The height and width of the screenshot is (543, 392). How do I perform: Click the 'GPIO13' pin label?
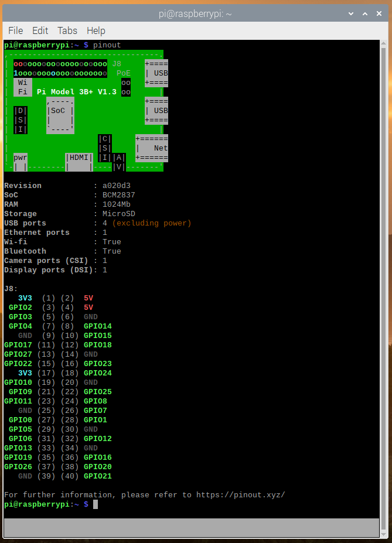(x=18, y=448)
